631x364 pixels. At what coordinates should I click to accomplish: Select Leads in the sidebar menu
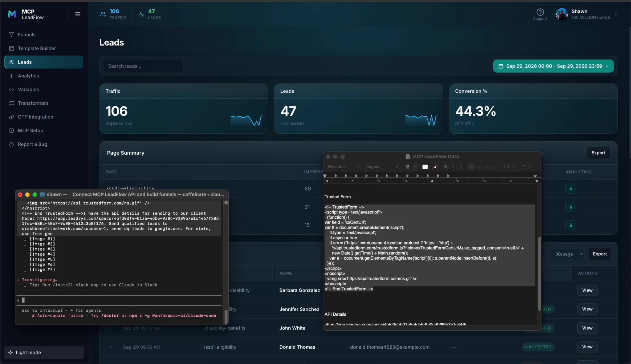pos(44,62)
